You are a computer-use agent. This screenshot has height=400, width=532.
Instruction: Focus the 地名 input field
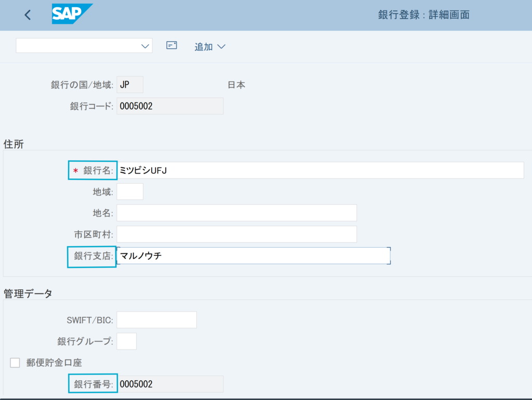[236, 213]
